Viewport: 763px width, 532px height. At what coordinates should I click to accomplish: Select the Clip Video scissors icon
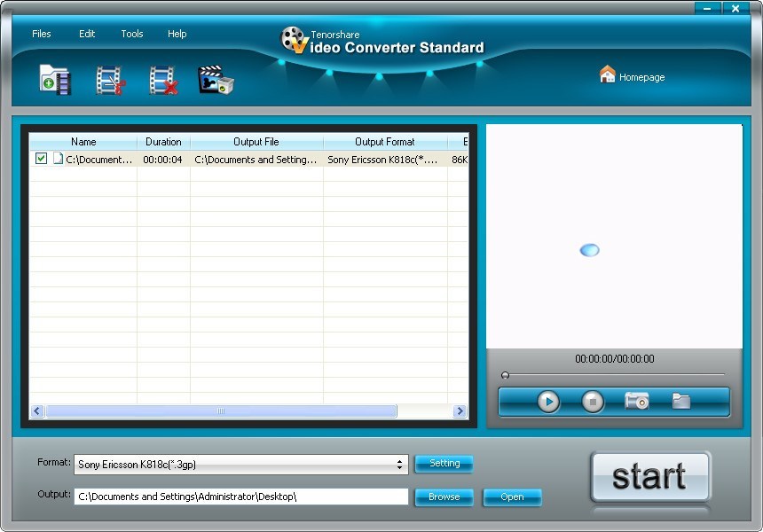(108, 79)
